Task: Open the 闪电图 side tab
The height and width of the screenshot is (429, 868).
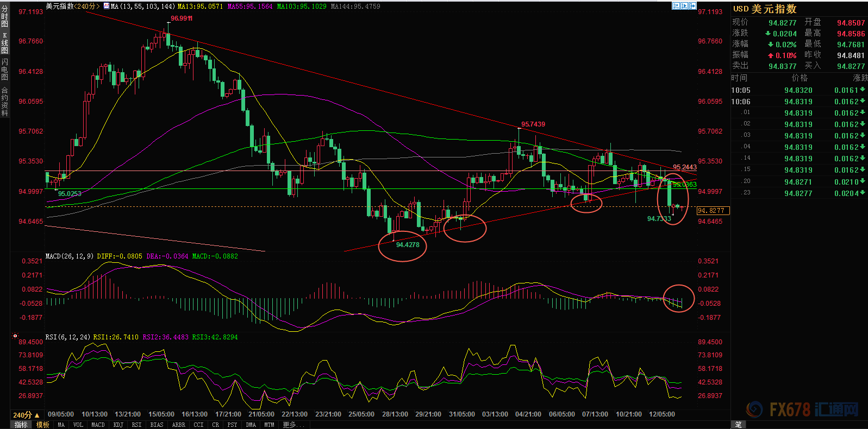Action: [x=5, y=70]
